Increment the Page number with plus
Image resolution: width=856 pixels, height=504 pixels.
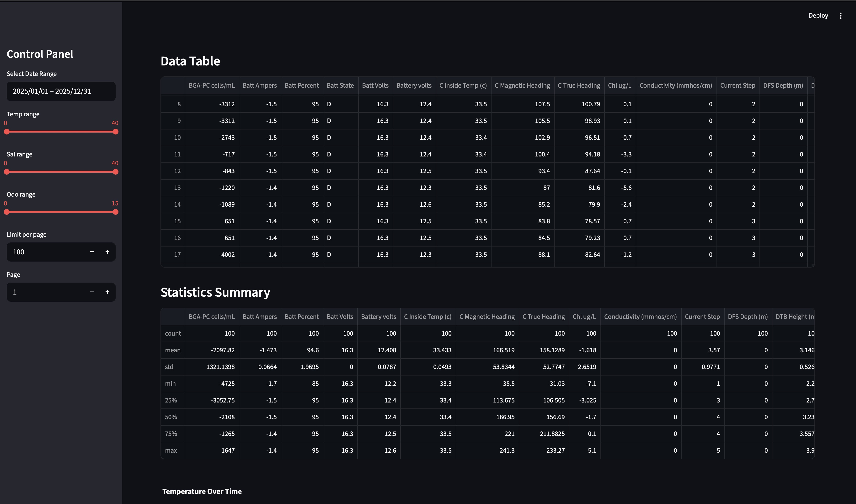click(107, 292)
